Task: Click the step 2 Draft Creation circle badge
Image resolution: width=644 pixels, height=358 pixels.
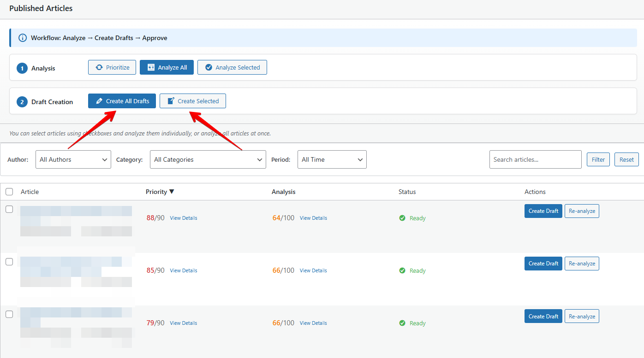Action: 22,101
